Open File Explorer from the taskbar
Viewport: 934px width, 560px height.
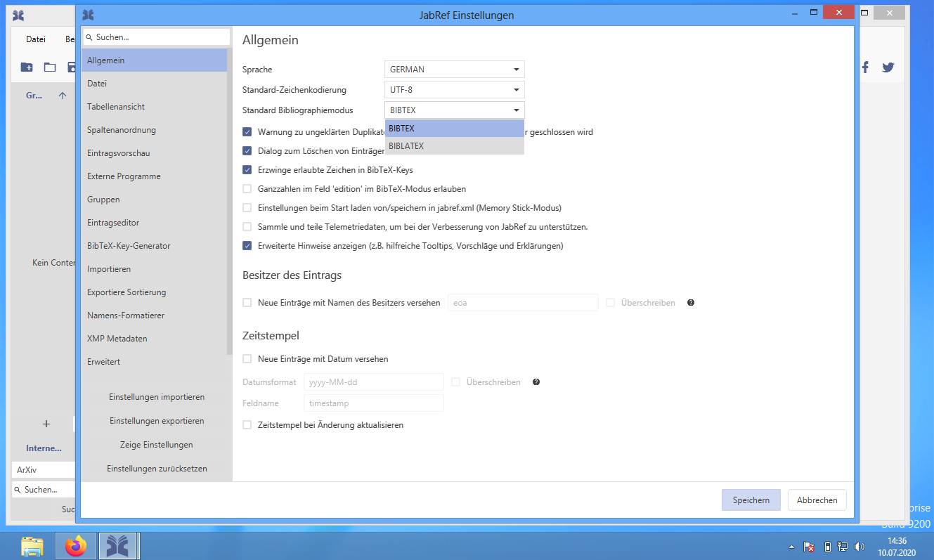[32, 546]
